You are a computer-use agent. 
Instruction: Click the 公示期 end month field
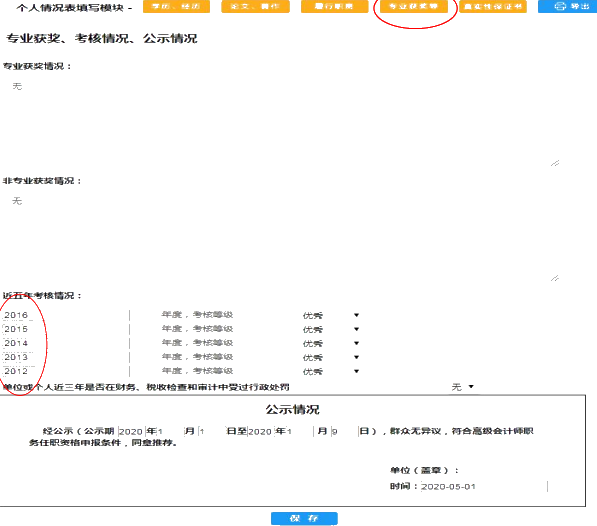point(300,431)
